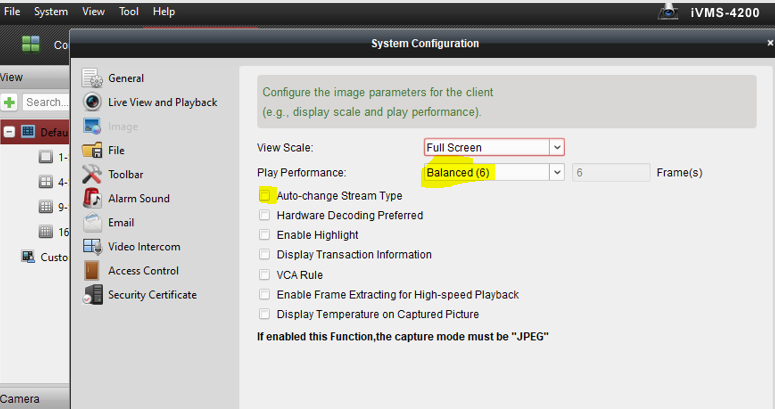The height and width of the screenshot is (409, 775).
Task: Open the Tool menu
Action: click(x=129, y=12)
